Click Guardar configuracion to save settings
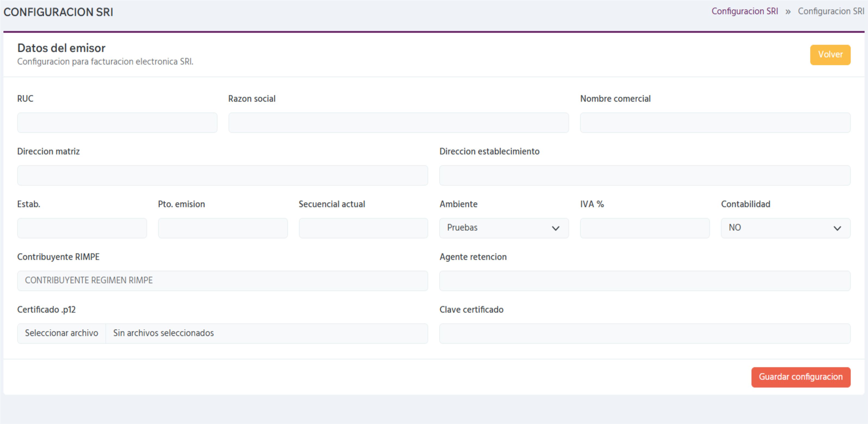Screen dimensions: 868x424 801,377
